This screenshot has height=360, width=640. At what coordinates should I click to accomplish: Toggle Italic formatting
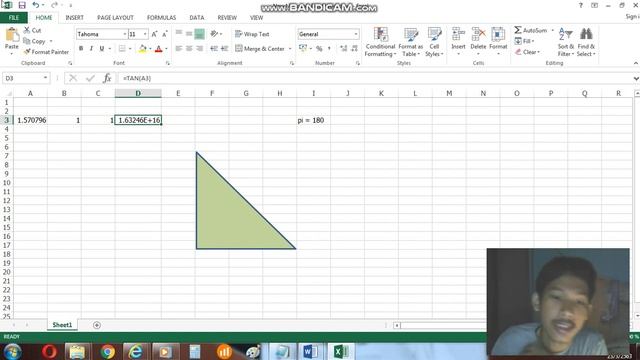pos(91,49)
